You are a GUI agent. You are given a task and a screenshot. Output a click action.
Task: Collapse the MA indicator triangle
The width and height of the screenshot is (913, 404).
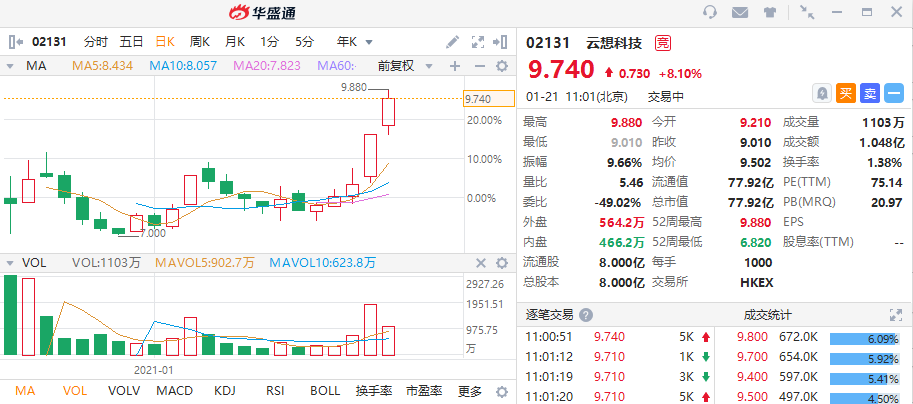pyautogui.click(x=10, y=66)
